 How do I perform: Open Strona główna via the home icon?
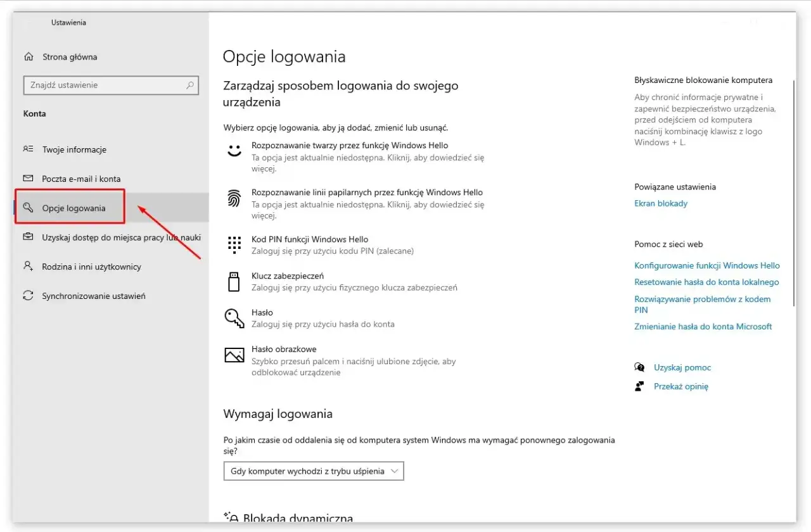pos(28,56)
